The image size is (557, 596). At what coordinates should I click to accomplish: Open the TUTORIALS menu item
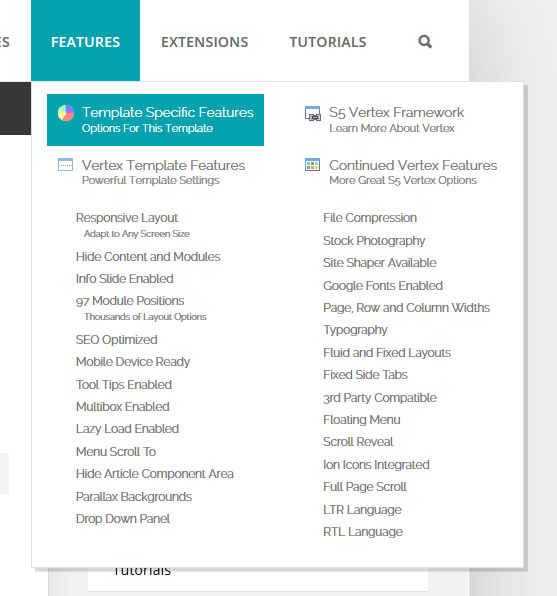328,42
